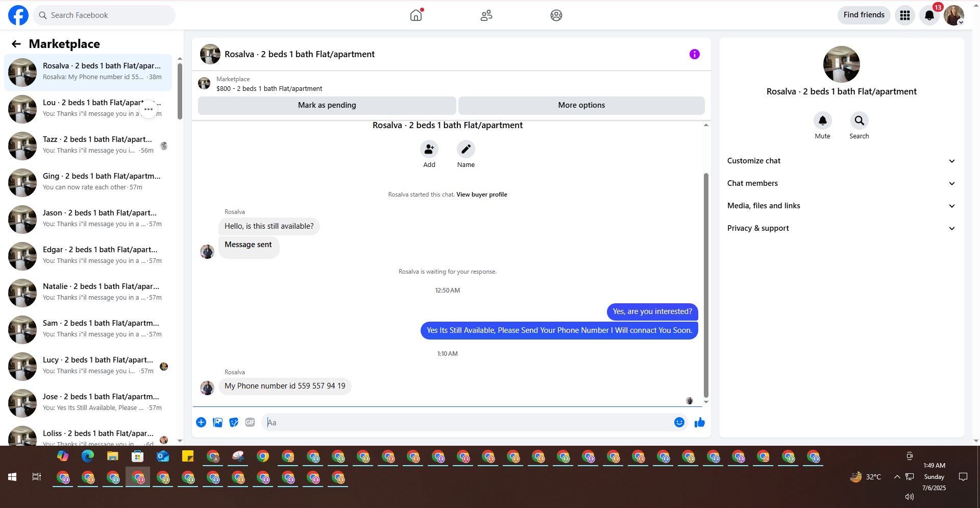The image size is (980, 508).
Task: Show hidden system tray icons chevron
Action: tap(897, 477)
